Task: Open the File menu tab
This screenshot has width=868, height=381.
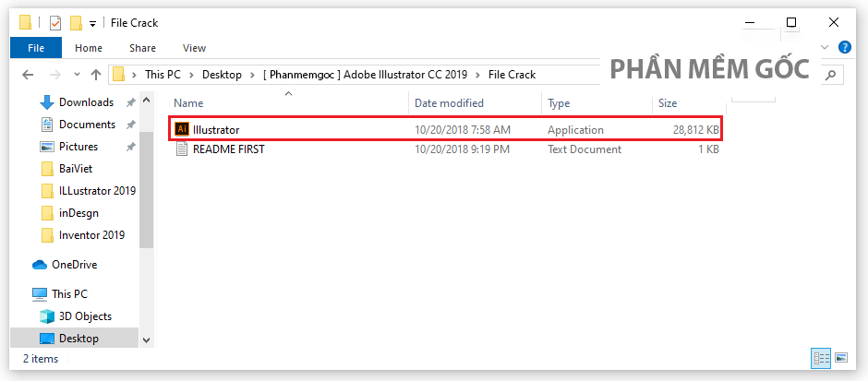Action: [x=37, y=48]
